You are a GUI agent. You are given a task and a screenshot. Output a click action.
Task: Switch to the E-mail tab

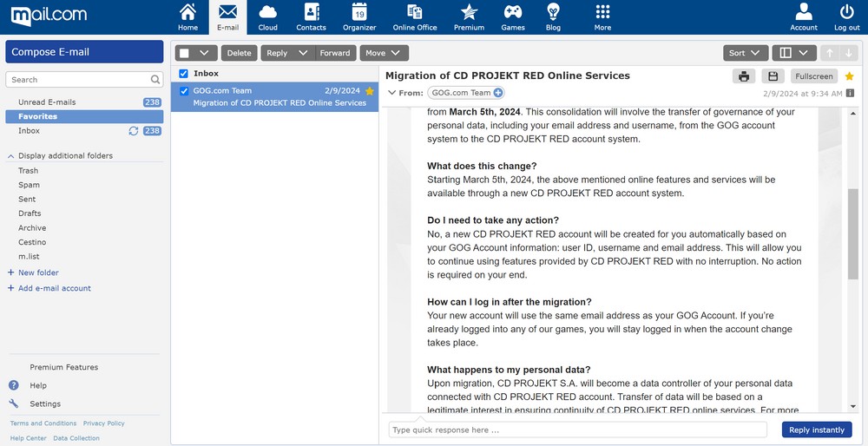click(228, 17)
